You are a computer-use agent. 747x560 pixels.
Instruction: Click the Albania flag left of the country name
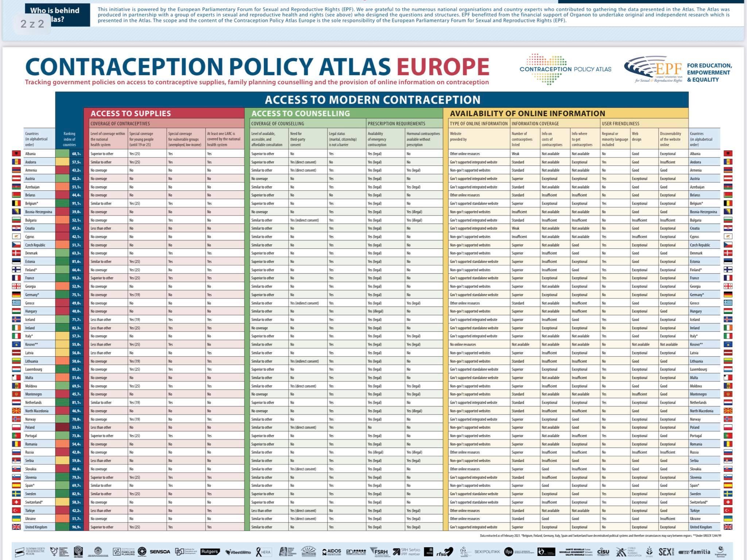[x=16, y=153]
